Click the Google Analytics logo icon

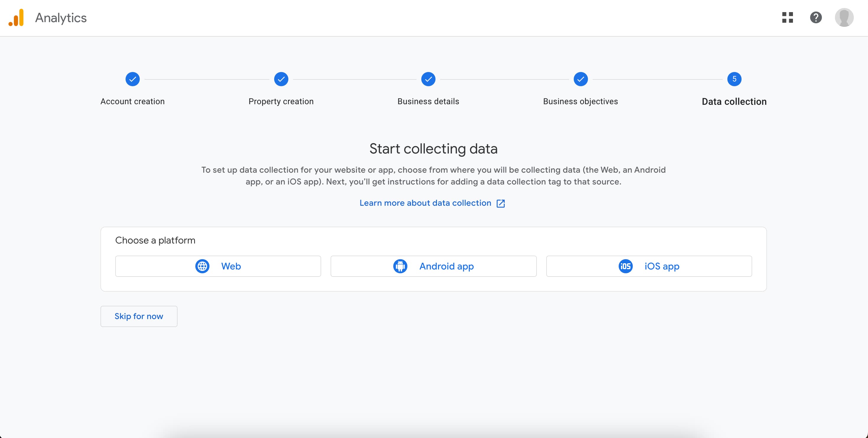point(16,17)
